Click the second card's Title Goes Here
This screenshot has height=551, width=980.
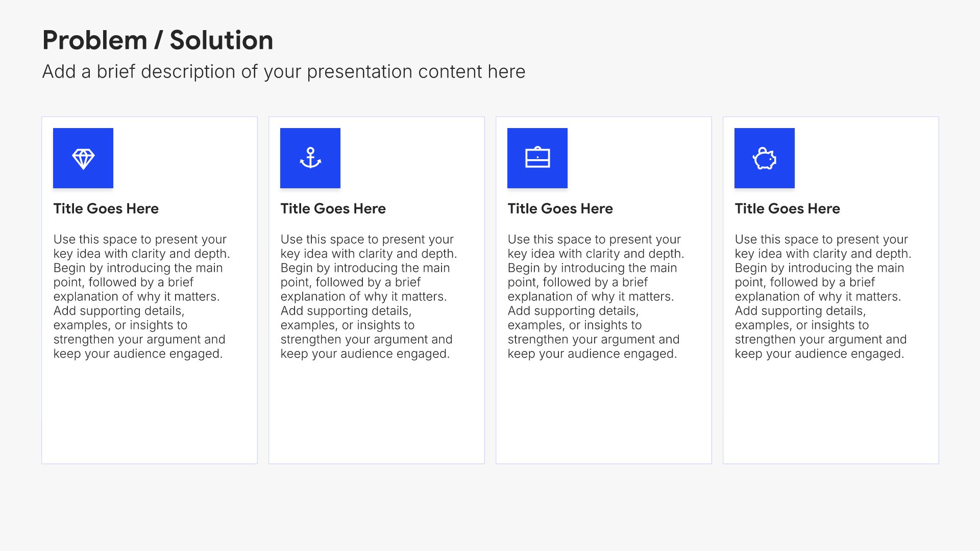pos(333,209)
